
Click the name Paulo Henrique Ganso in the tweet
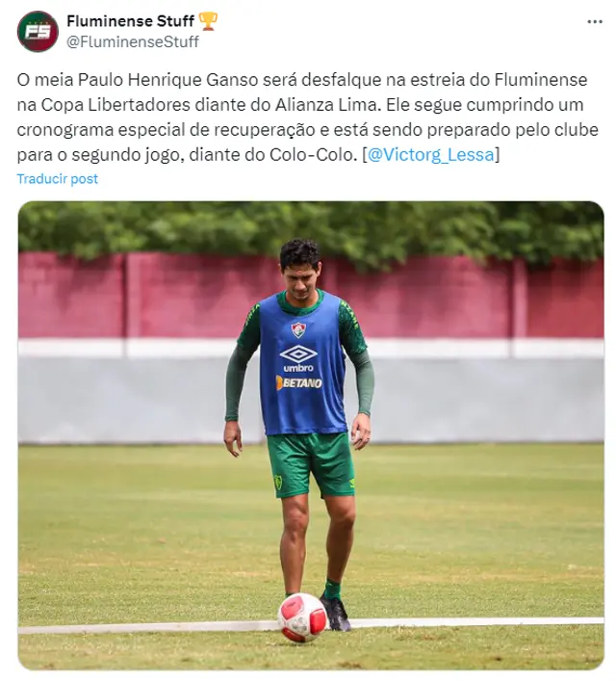[167, 80]
